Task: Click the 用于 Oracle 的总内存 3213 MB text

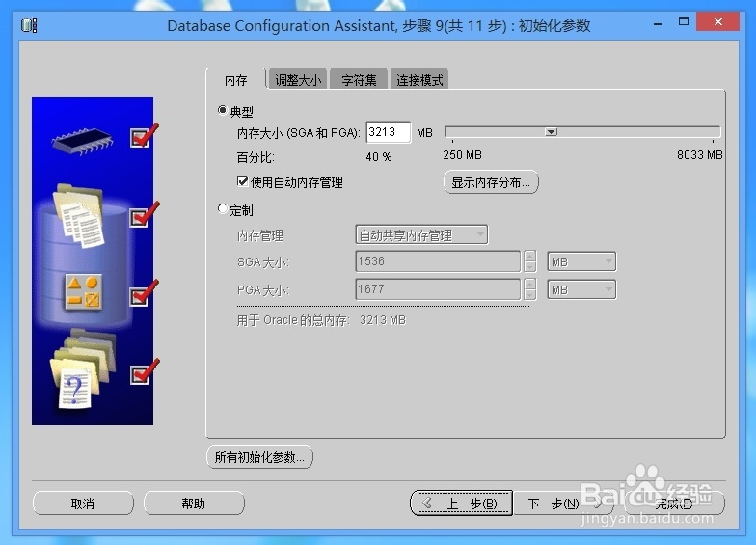Action: point(321,320)
